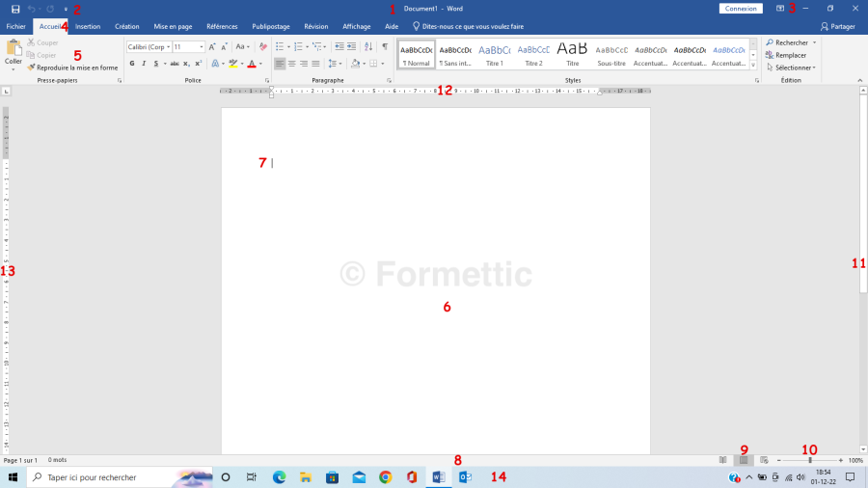Click the zoom slider handle
Screen dimensions: 868x488
click(810, 460)
